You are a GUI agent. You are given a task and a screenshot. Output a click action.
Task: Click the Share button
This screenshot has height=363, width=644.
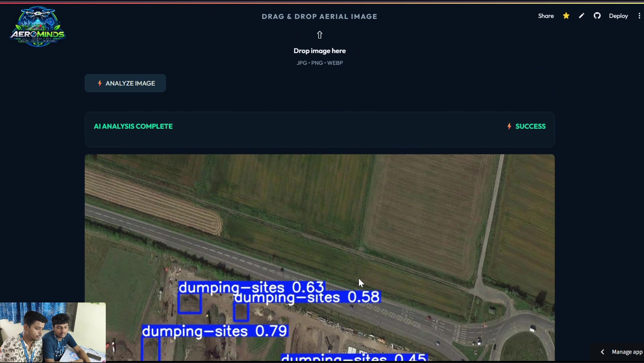click(546, 16)
